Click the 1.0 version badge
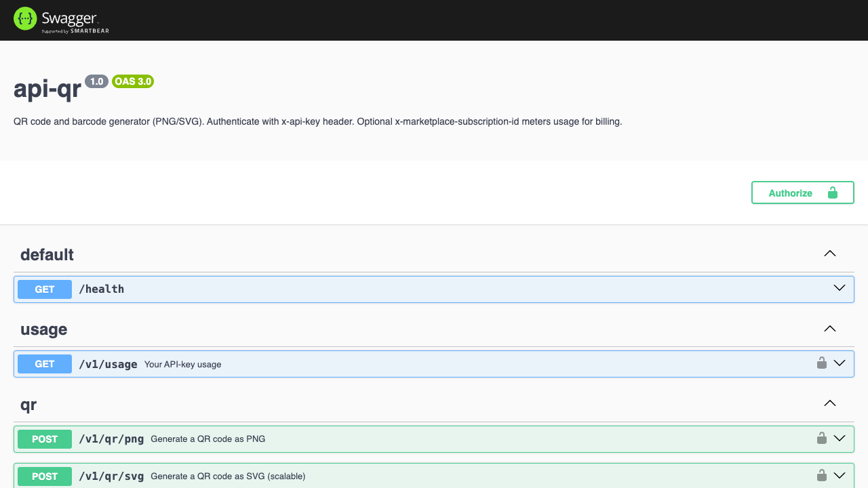The width and height of the screenshot is (868, 488). tap(96, 81)
